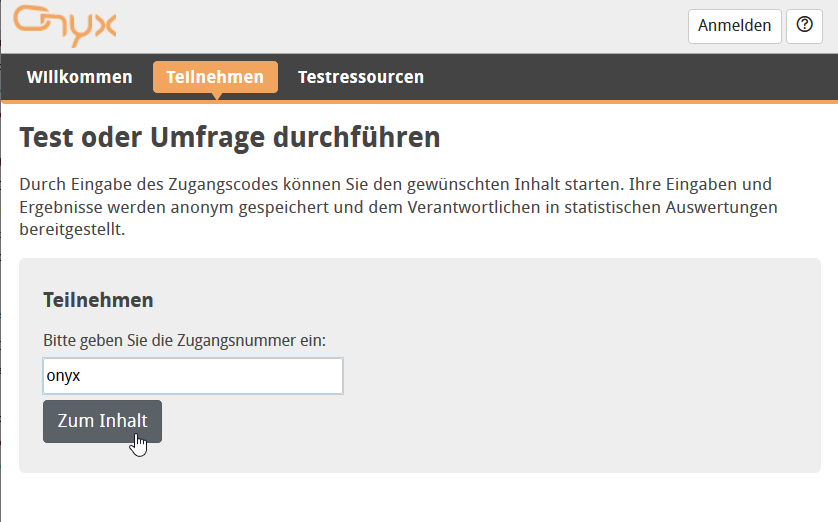Viewport: 838px width, 522px height.
Task: Click the orange pointer below the Teilnehmen tab
Action: pyautogui.click(x=215, y=96)
